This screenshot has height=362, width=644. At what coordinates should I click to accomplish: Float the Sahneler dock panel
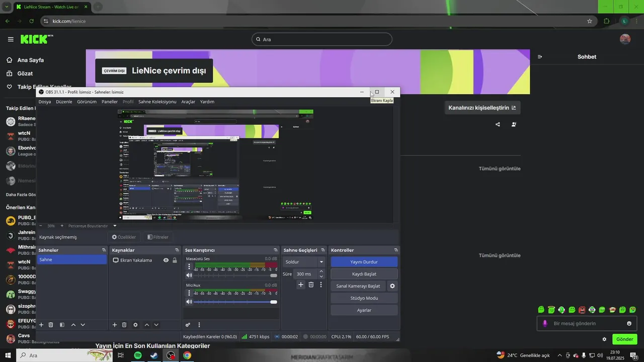coord(104,250)
